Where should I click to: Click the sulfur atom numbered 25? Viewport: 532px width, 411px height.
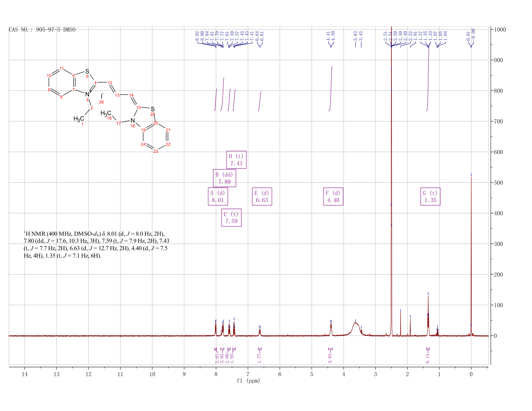(153, 109)
